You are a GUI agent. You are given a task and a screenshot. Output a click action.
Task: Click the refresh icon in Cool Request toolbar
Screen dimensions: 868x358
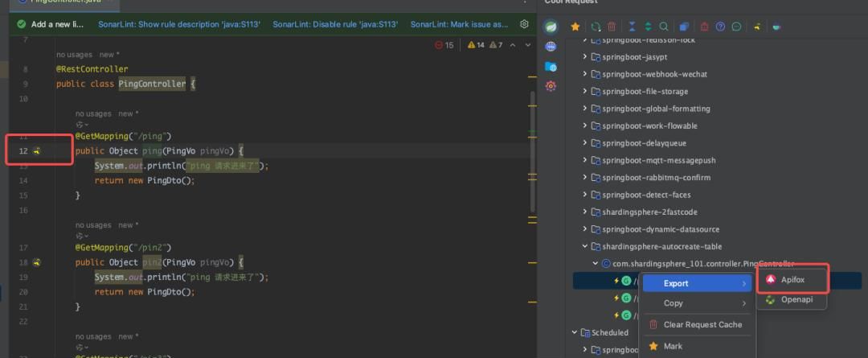pos(596,27)
